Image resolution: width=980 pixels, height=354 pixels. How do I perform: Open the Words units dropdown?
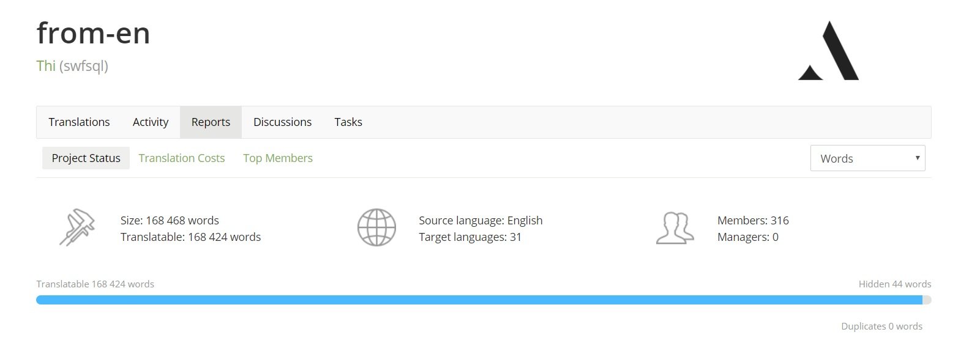click(x=867, y=158)
